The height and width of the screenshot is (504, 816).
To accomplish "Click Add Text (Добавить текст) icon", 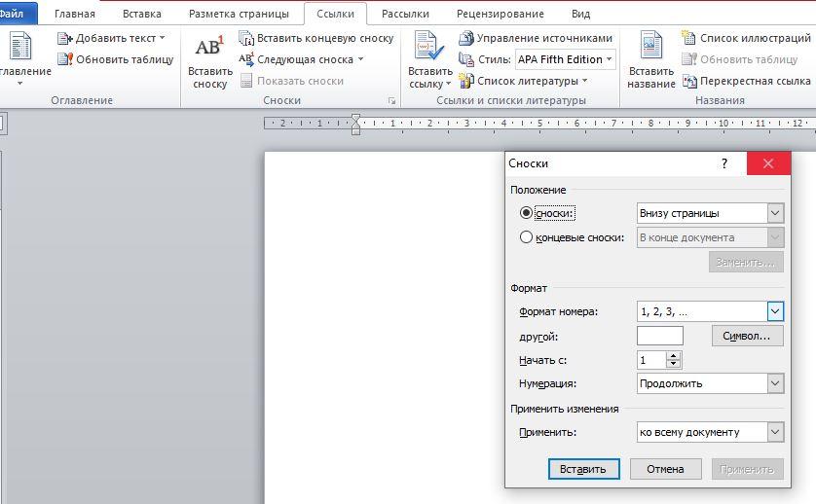I will coord(65,38).
